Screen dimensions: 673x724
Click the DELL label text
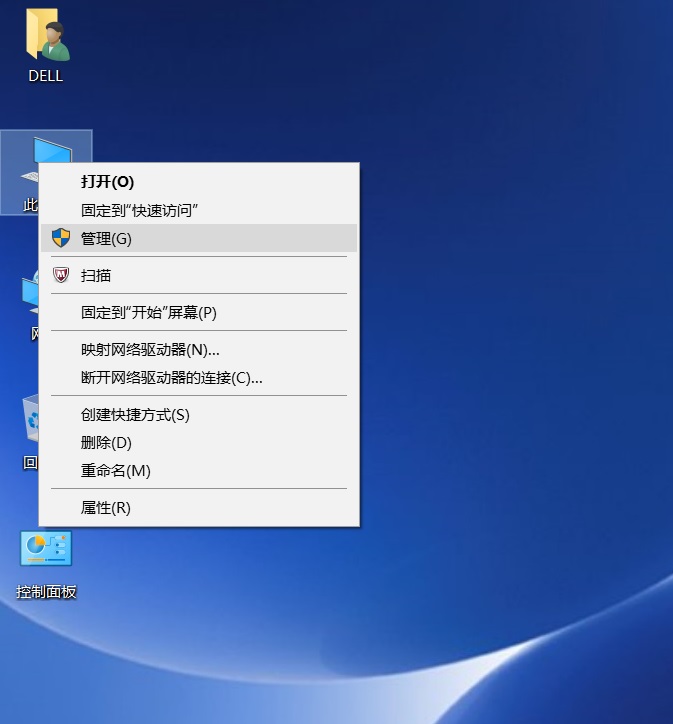click(46, 76)
